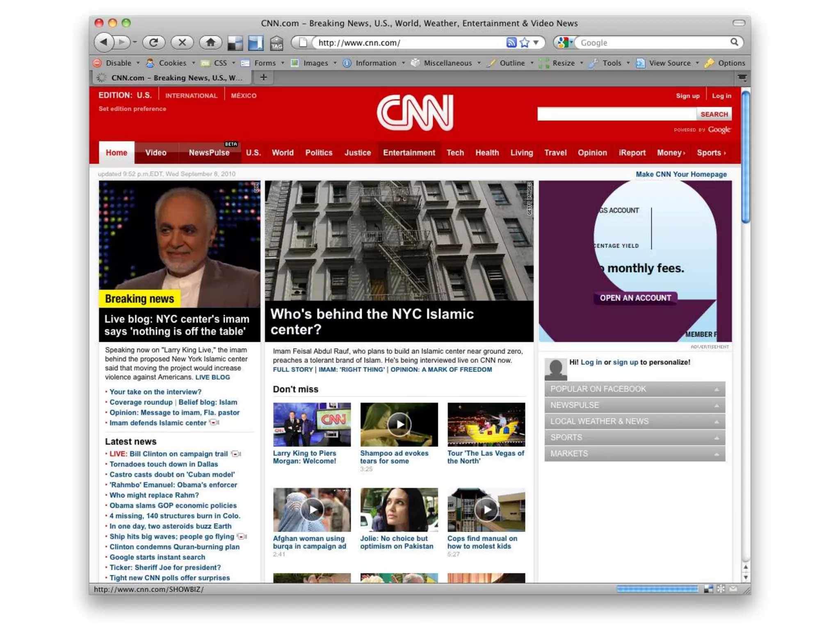This screenshot has height=630, width=840.
Task: Play the Shampoo ad video thumbnail
Action: click(399, 424)
